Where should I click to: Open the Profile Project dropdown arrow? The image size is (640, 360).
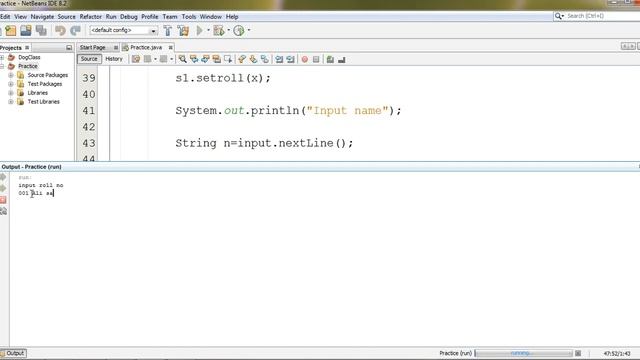click(249, 30)
